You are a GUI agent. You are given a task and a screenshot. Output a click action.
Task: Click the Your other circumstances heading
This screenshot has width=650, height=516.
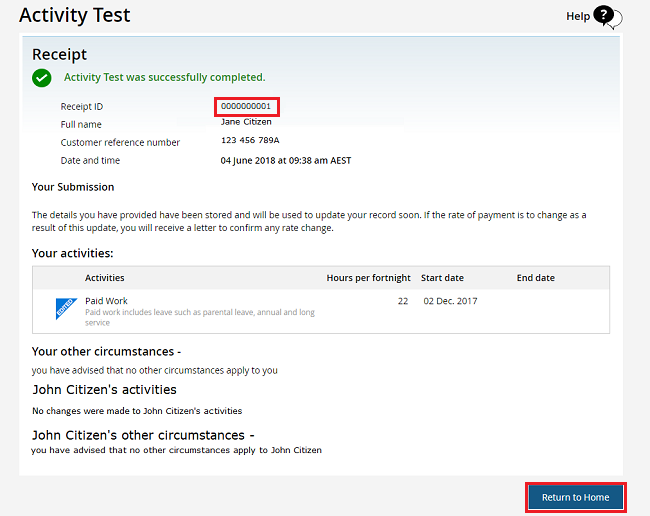click(107, 351)
